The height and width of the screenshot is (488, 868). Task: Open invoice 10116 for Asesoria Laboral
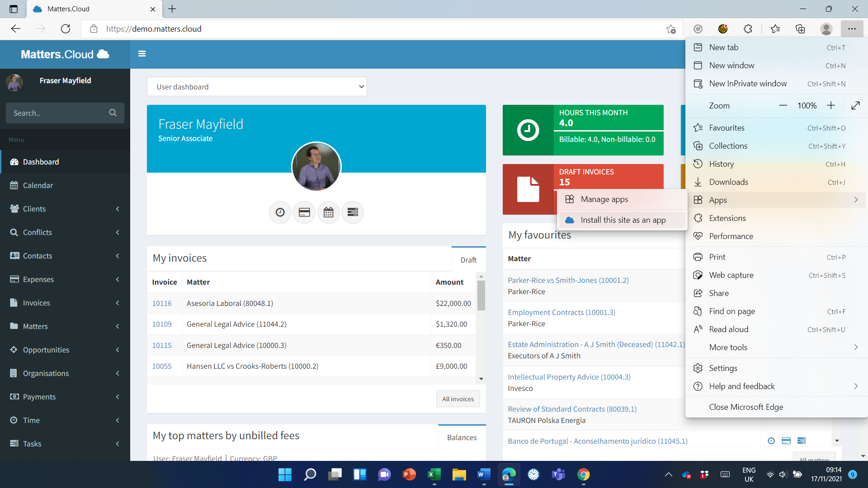161,303
